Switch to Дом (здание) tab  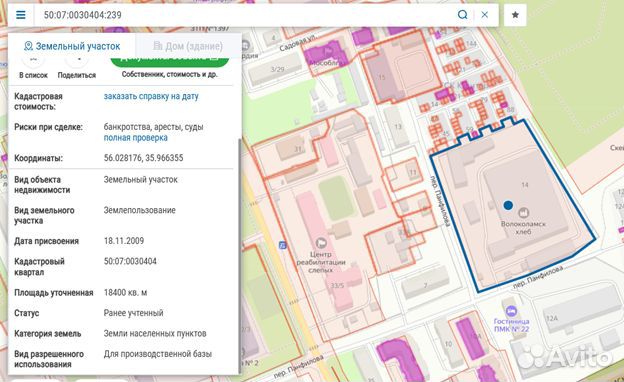pyautogui.click(x=188, y=46)
